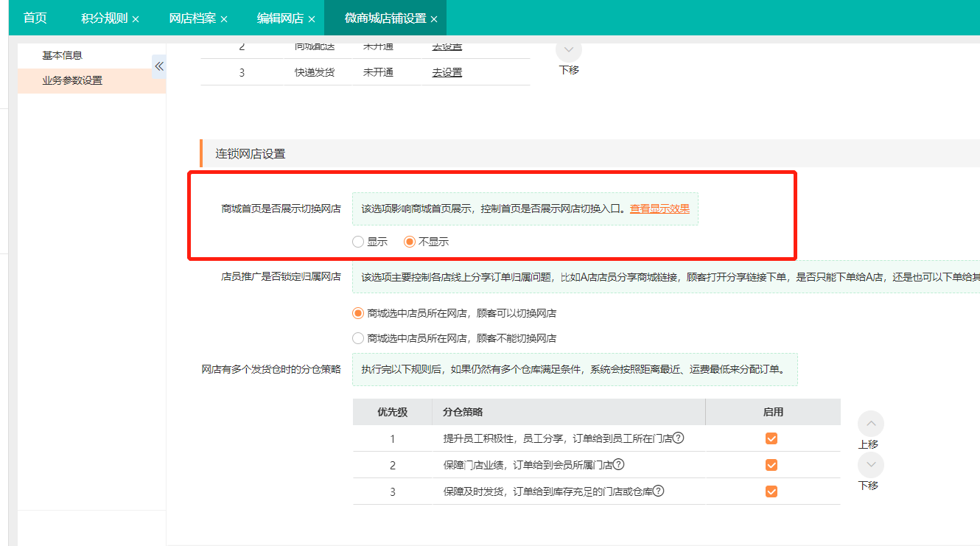Open 基本信息 in the left sidebar
The width and height of the screenshot is (980, 546).
tap(62, 55)
